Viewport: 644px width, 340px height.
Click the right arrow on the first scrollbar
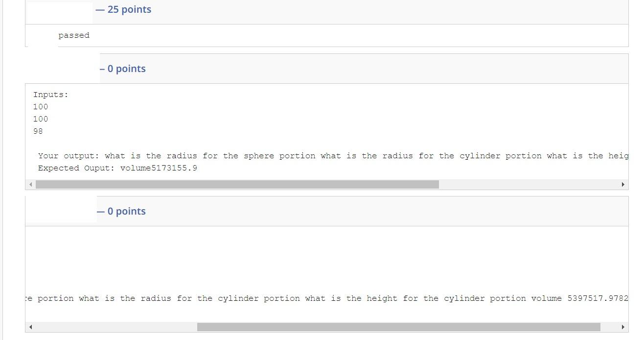(x=623, y=184)
